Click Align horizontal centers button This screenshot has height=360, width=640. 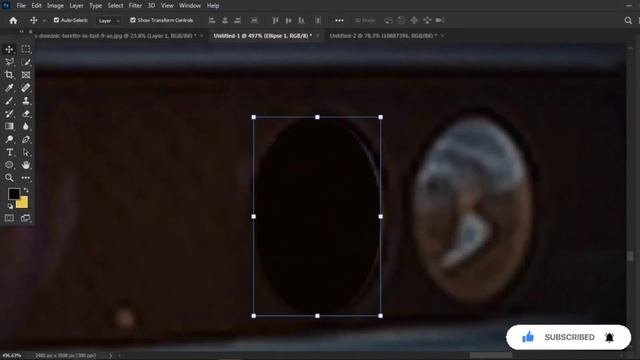pyautogui.click(x=224, y=20)
